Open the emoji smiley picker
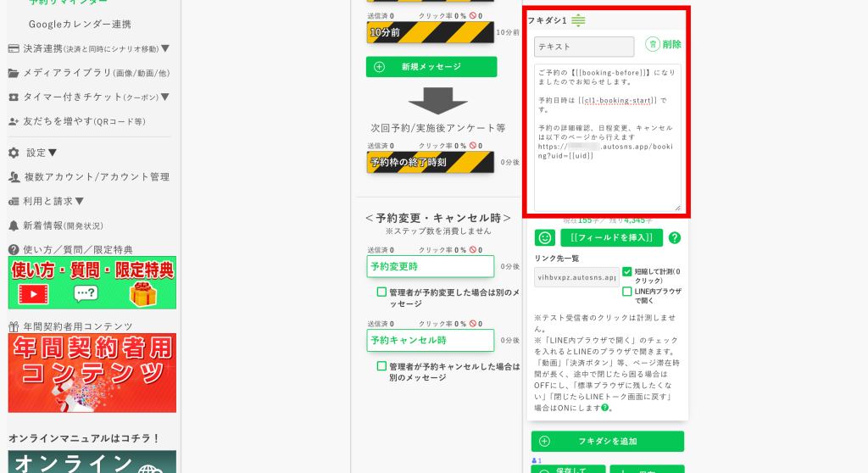 (x=545, y=237)
